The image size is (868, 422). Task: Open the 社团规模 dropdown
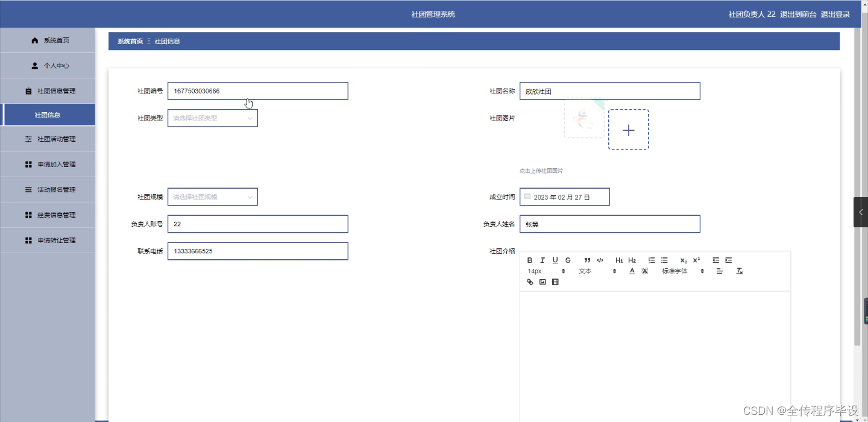[212, 197]
